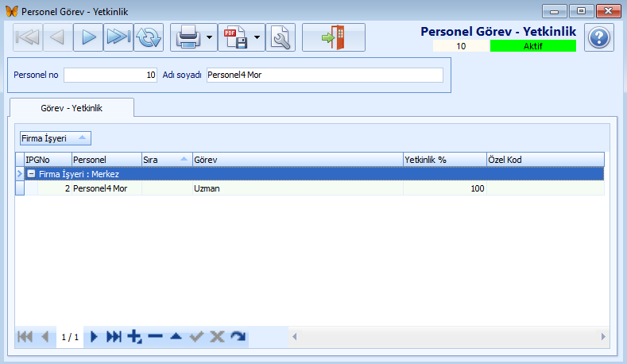Click the Adı soyadı name field
This screenshot has height=364, width=627.
click(325, 76)
